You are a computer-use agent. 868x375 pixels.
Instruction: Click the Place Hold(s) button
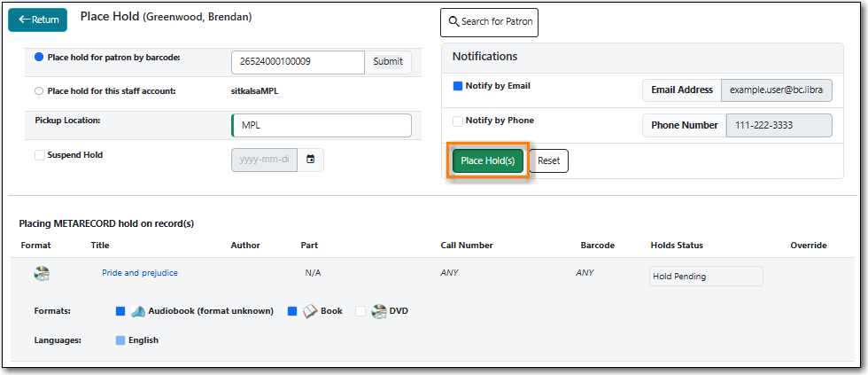click(488, 160)
